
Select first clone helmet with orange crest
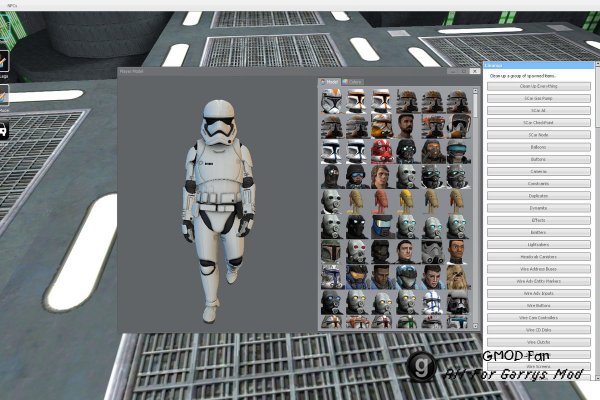(x=331, y=101)
